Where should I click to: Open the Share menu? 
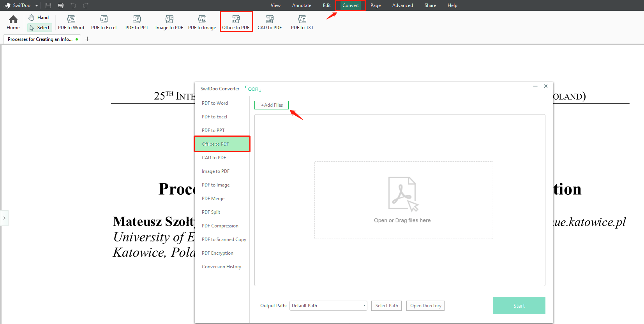tap(430, 5)
